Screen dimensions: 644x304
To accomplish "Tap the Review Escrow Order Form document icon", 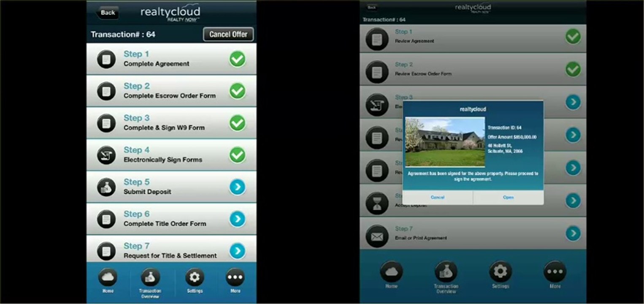I will click(377, 72).
